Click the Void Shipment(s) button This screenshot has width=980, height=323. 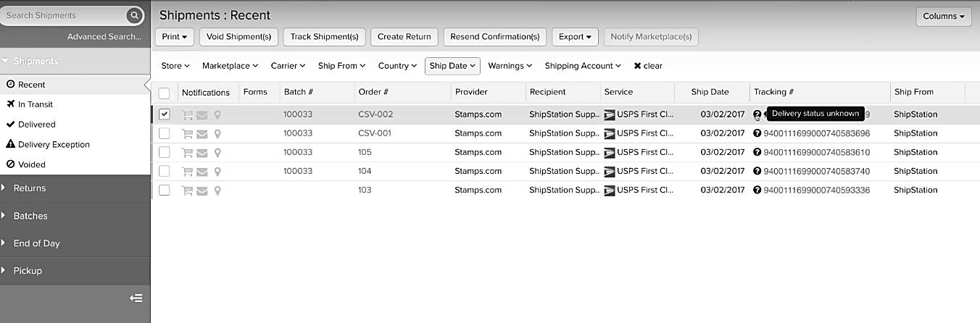click(x=238, y=36)
